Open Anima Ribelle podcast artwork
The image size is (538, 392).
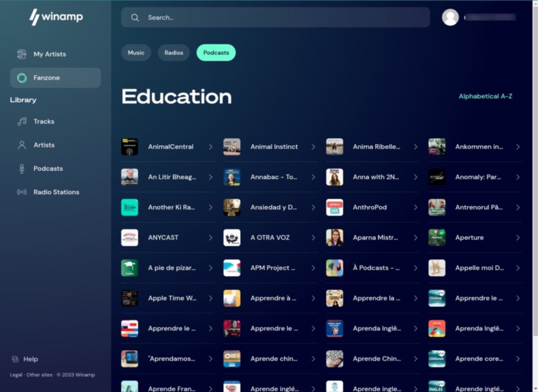pyautogui.click(x=334, y=146)
